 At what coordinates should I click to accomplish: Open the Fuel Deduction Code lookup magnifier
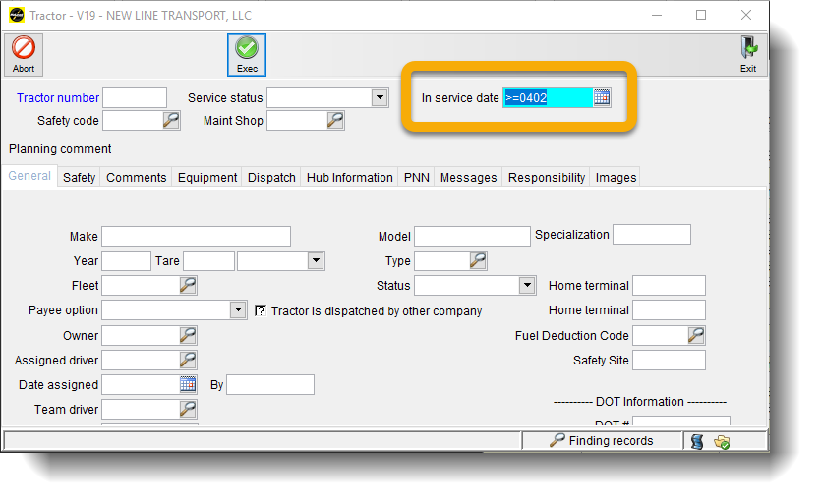(696, 335)
